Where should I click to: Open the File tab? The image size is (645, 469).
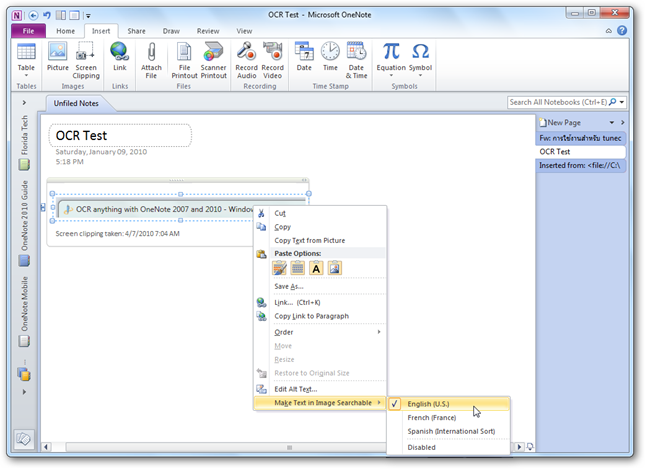tap(28, 31)
